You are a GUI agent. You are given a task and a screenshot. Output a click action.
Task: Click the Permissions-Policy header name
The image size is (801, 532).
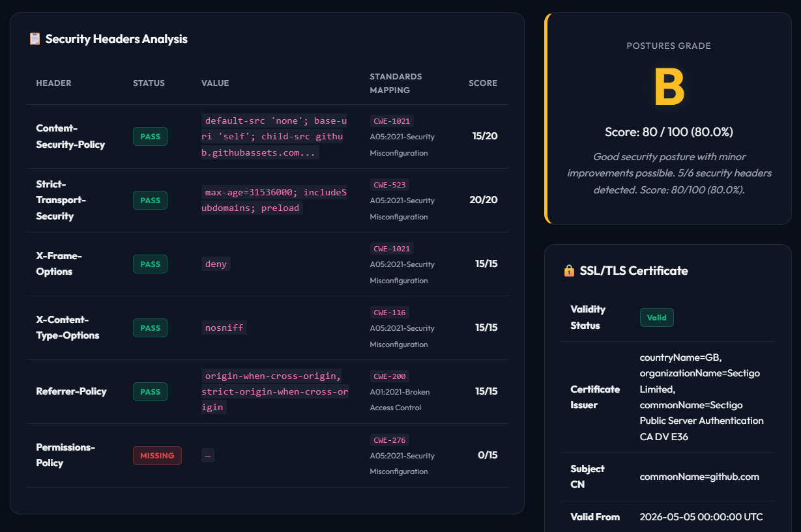coord(65,455)
